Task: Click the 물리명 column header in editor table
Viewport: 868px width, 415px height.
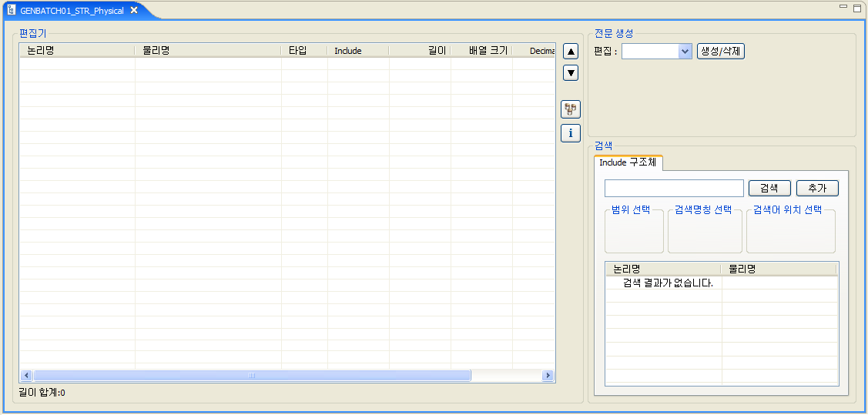Action: [208, 50]
